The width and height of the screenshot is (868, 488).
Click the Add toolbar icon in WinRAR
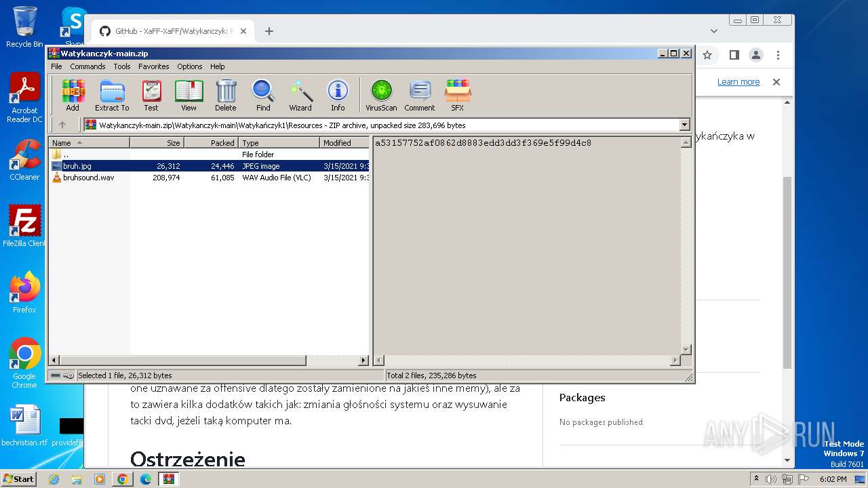(73, 95)
